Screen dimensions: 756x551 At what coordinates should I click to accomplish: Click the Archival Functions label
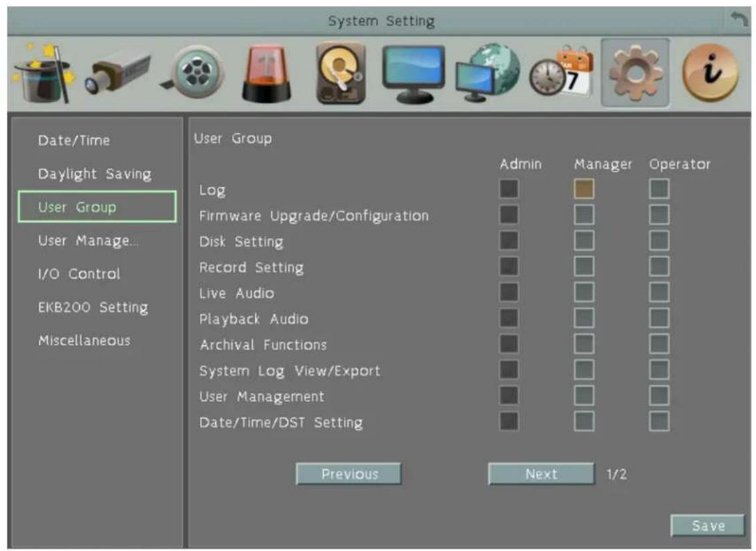pyautogui.click(x=263, y=344)
